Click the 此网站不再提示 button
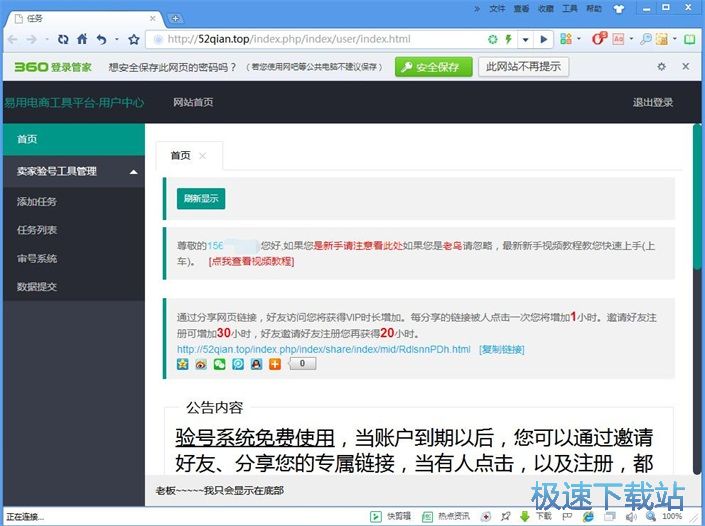The height and width of the screenshot is (526, 705). tap(523, 67)
